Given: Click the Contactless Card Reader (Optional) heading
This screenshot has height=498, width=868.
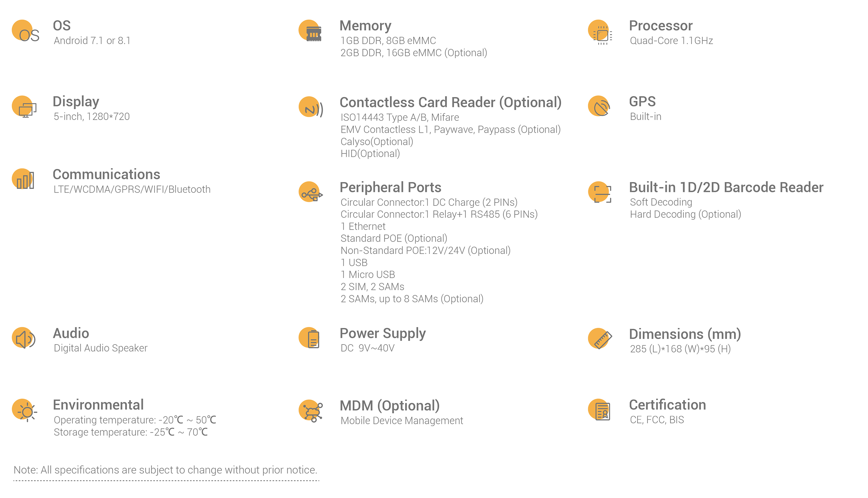Looking at the screenshot, I should [x=451, y=103].
